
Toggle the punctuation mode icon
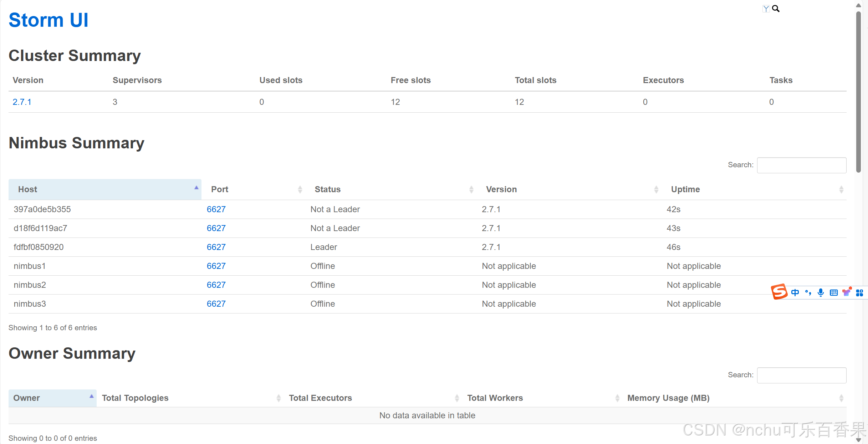808,293
